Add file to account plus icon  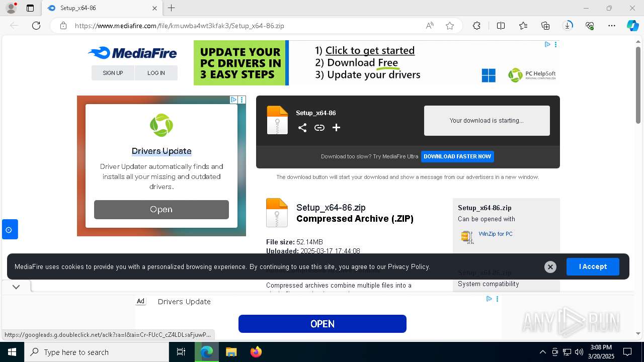[336, 128]
